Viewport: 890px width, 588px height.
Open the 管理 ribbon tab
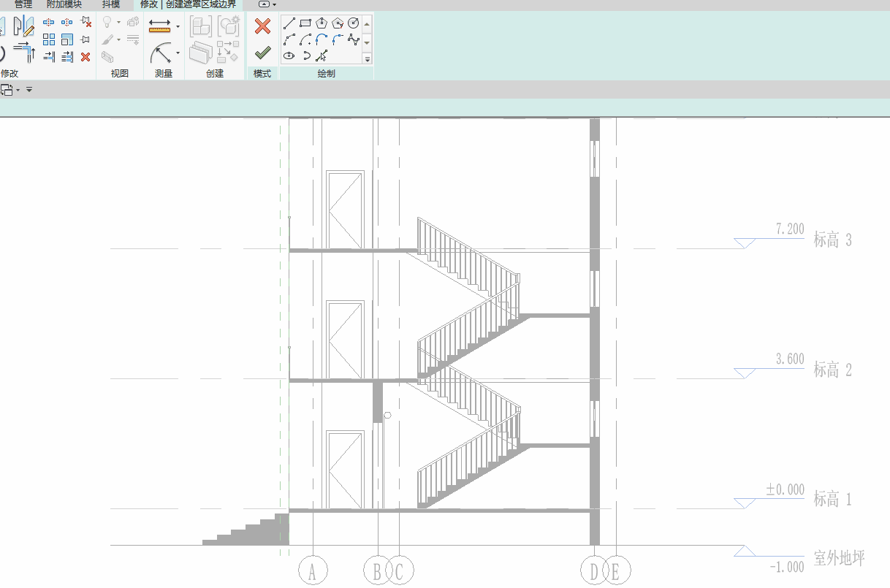pos(23,4)
